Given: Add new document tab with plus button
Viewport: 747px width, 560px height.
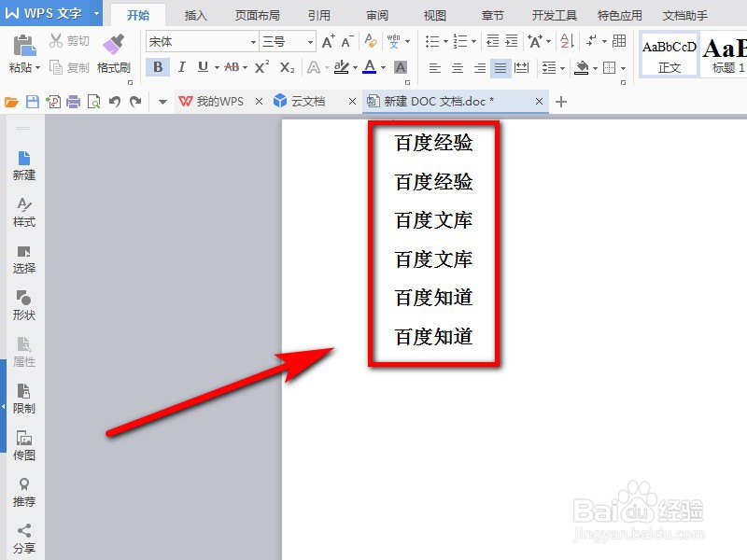Looking at the screenshot, I should 561,102.
